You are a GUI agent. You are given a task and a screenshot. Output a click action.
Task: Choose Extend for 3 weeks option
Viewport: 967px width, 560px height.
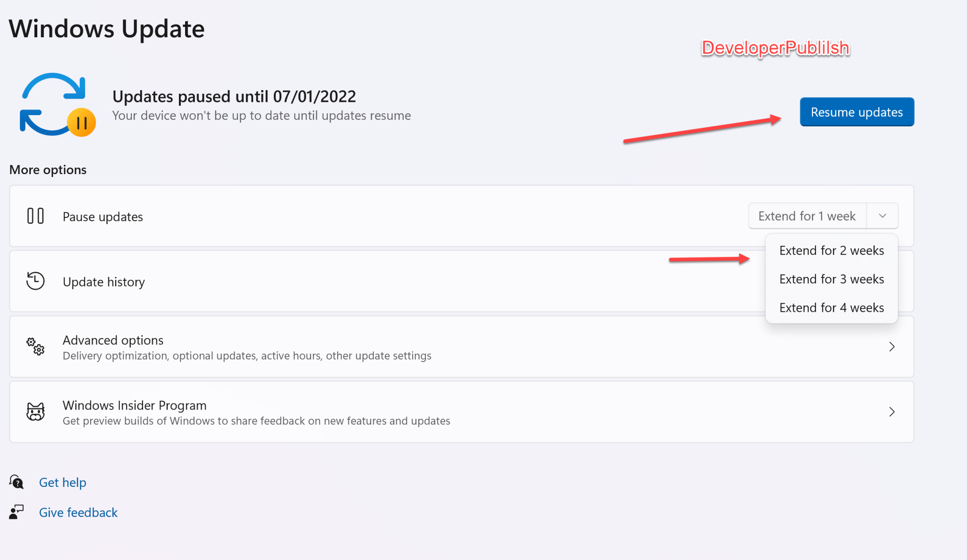click(831, 279)
